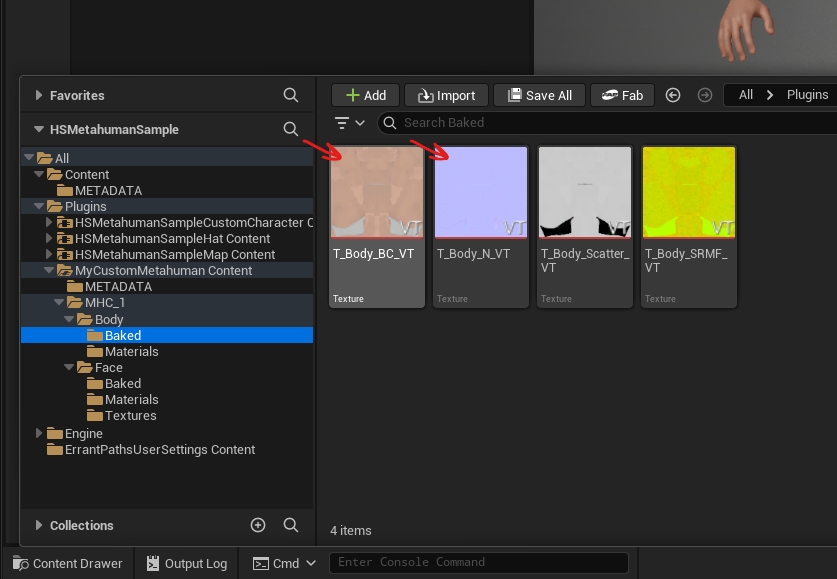Image resolution: width=837 pixels, height=579 pixels.
Task: Click the Collections search magnifier icon
Action: click(x=290, y=525)
